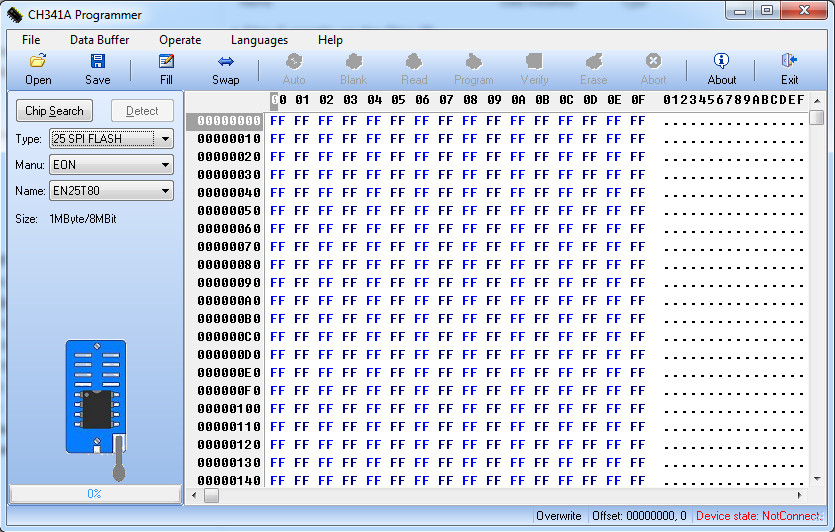Click the vertical scrollbar down arrow
This screenshot has height=532, width=835.
point(817,479)
